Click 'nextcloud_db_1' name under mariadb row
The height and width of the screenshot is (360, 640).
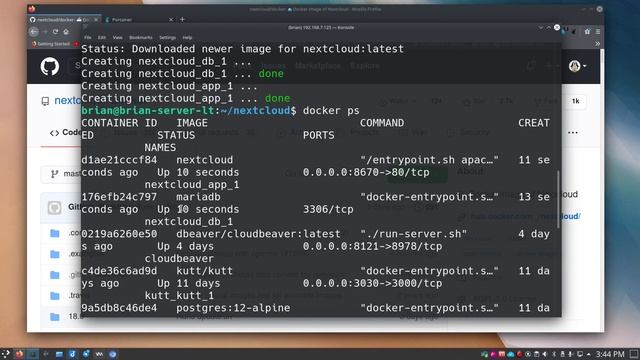click(189, 222)
